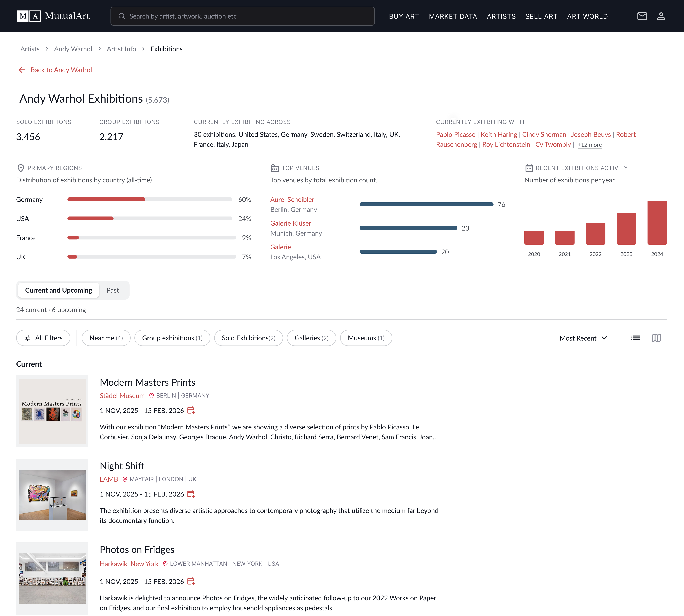Switch to the Past tab

coord(113,290)
